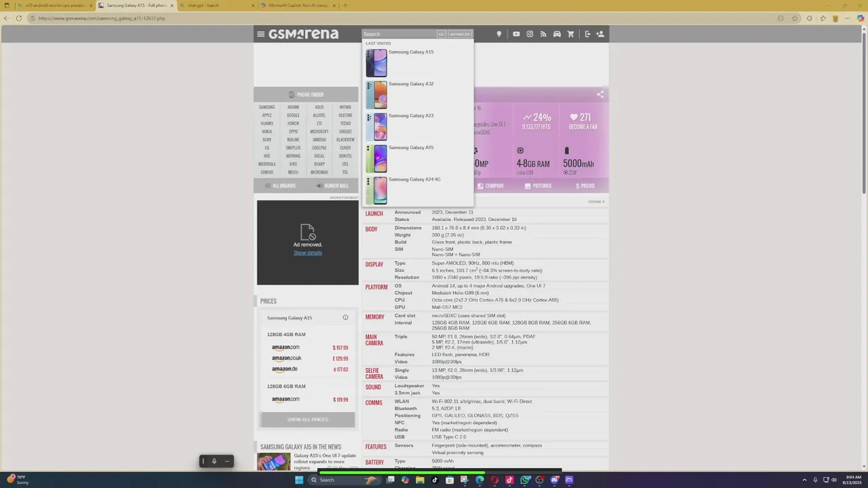This screenshot has height=488, width=868.
Task: Open WhatsApp from the taskbar
Action: pos(525,480)
